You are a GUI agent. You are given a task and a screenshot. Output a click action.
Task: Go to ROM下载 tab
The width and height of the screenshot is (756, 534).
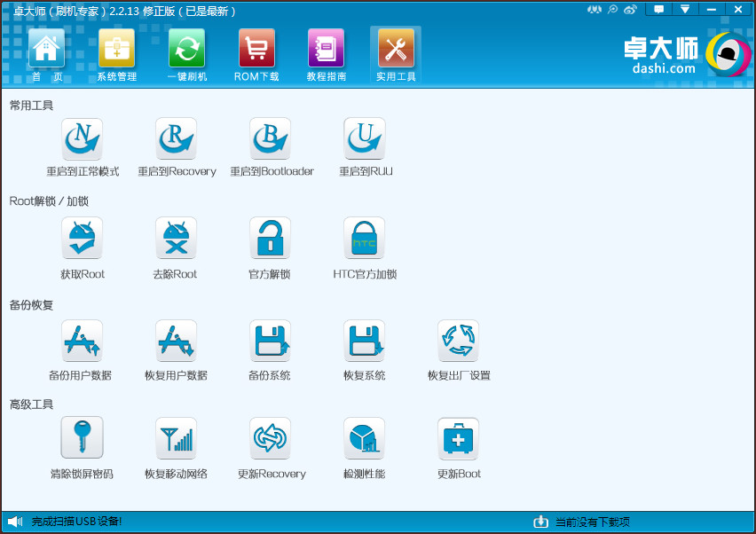click(x=256, y=54)
